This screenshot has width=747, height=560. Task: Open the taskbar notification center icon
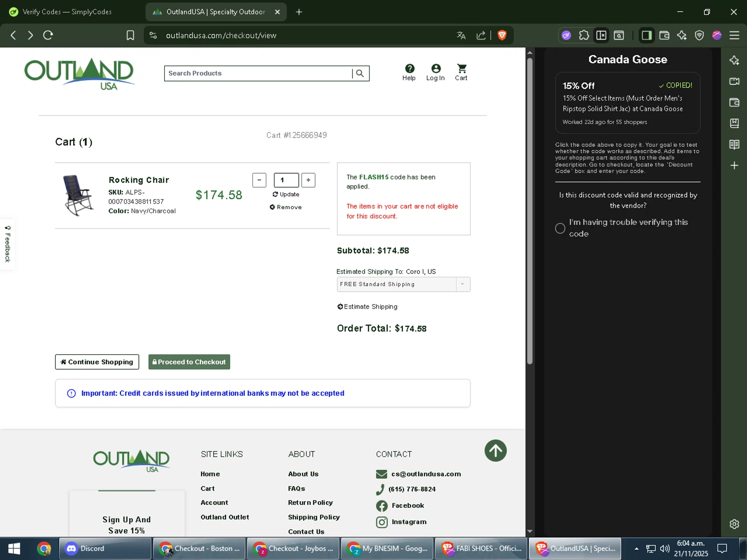tap(722, 549)
